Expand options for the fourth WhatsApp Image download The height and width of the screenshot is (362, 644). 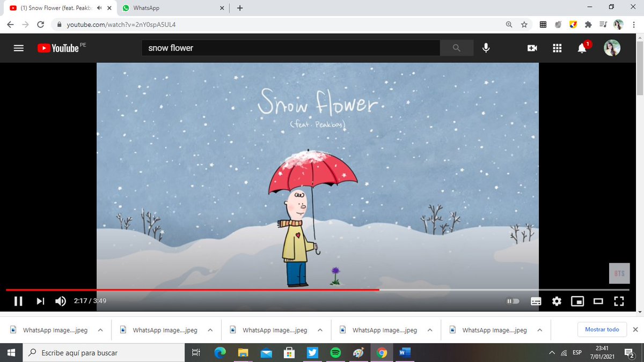click(430, 330)
